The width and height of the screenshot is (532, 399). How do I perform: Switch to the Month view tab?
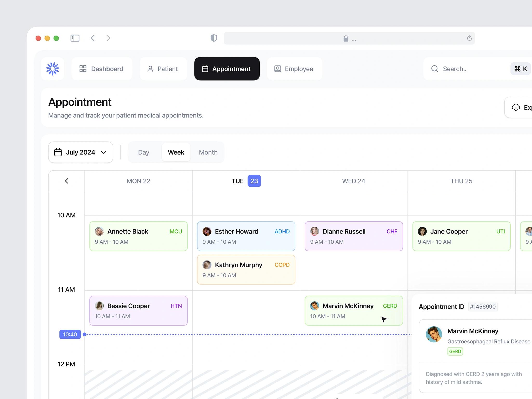point(208,152)
